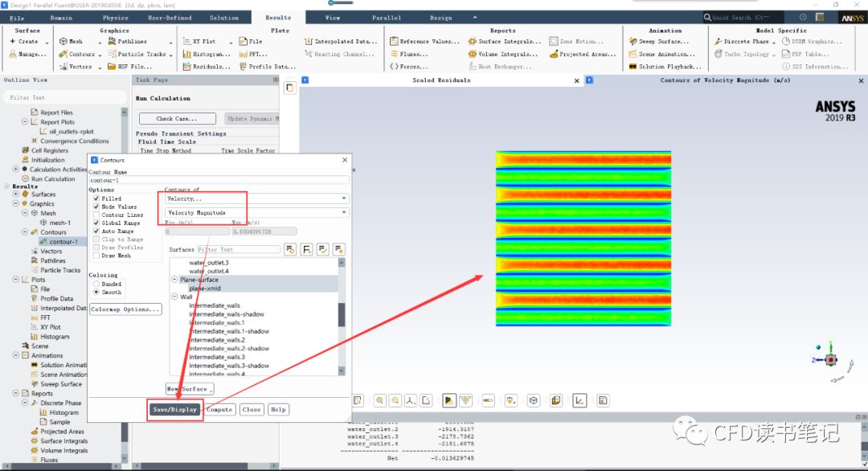Collapse the Plots node in Outline tree
868x471 pixels.
click(x=16, y=280)
